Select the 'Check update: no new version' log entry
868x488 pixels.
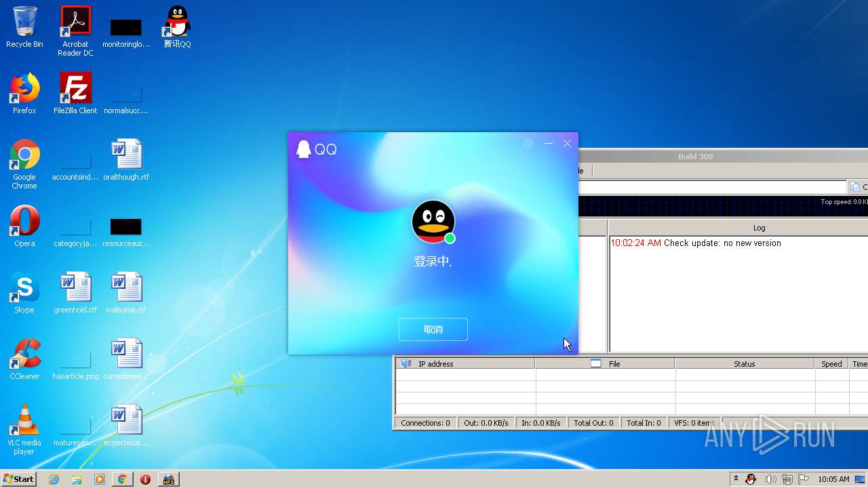tap(696, 243)
